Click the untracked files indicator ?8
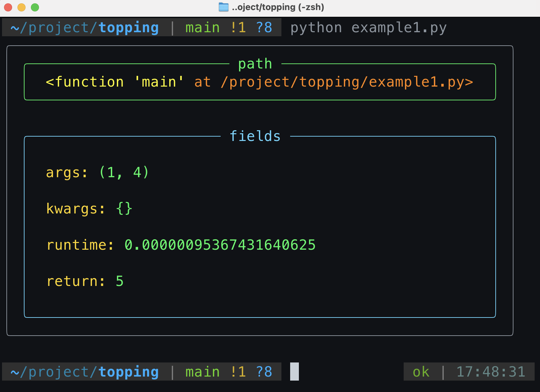540x392 pixels. tap(265, 28)
